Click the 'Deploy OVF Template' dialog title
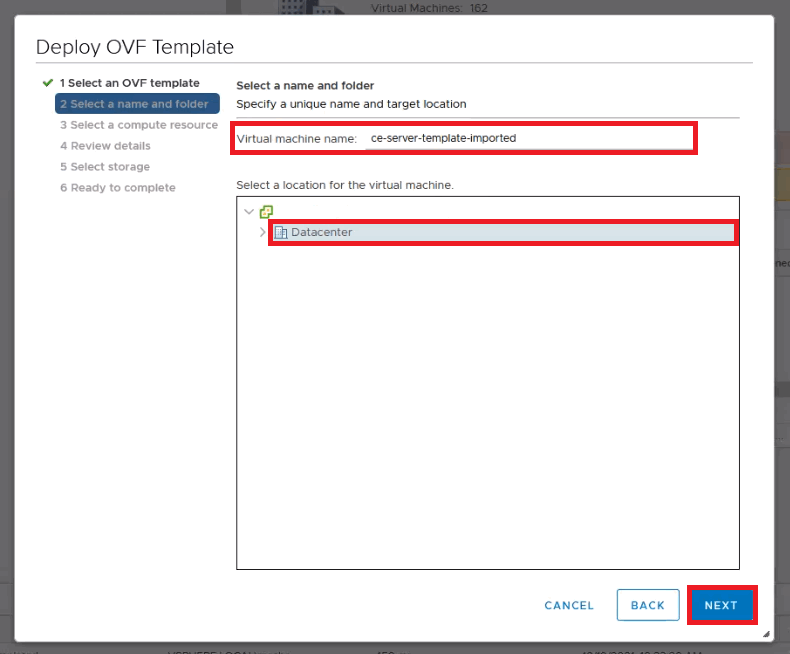Image resolution: width=790 pixels, height=654 pixels. (x=135, y=47)
